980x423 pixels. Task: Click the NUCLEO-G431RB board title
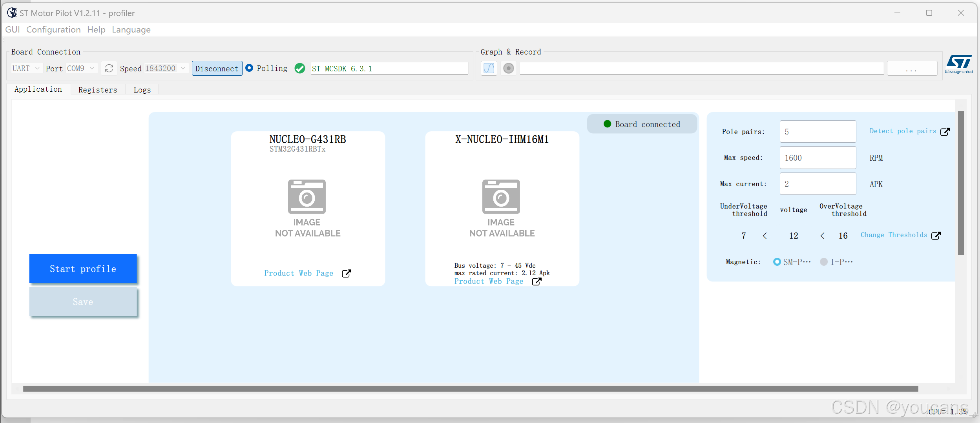tap(307, 139)
